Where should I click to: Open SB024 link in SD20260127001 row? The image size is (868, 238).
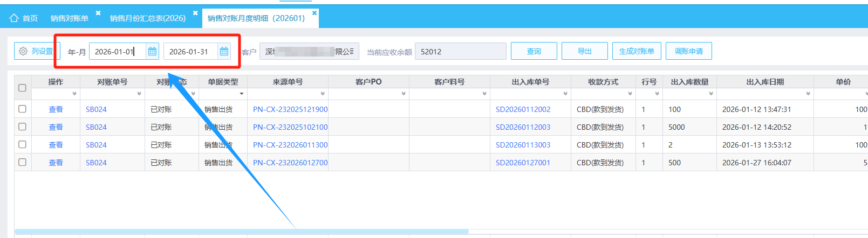(96, 163)
